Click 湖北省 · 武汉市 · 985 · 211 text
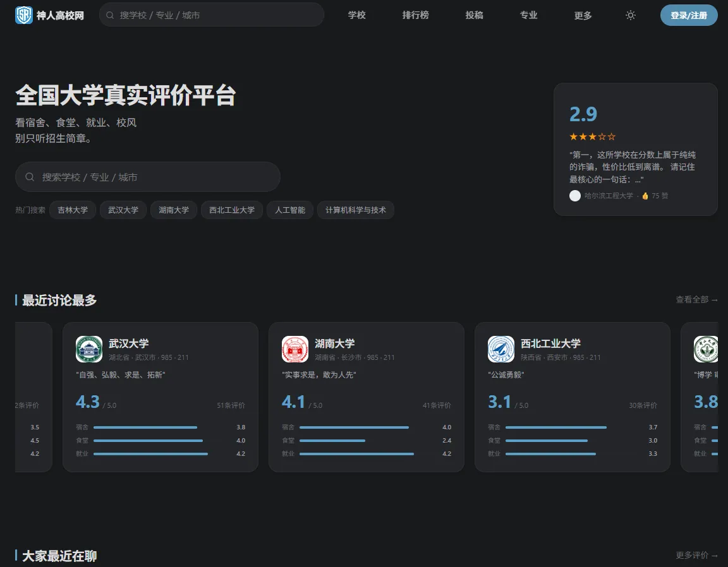The width and height of the screenshot is (728, 567). (149, 357)
